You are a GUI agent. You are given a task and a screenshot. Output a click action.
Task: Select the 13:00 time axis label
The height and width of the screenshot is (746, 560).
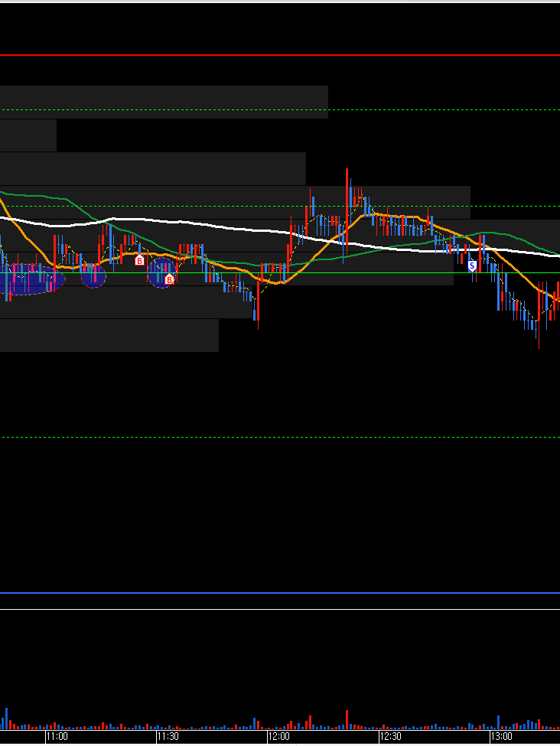coord(502,736)
